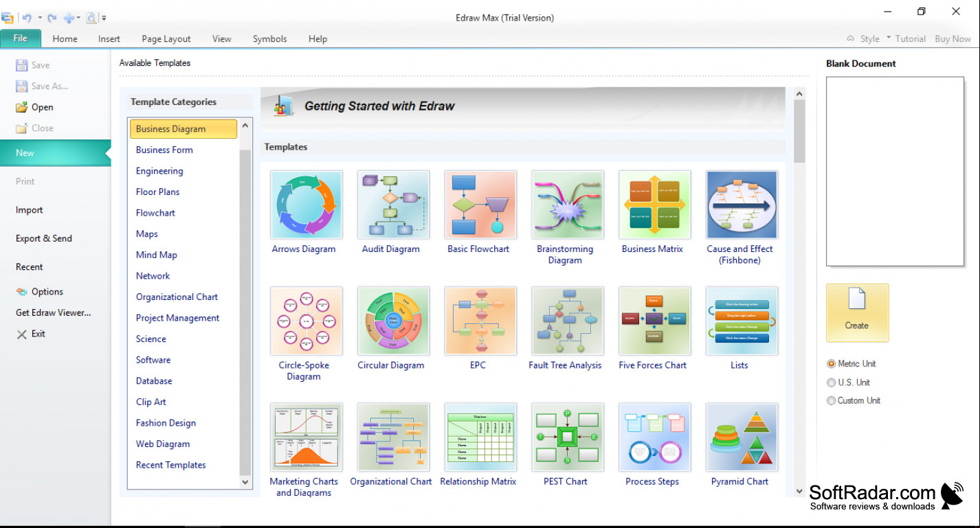Image resolution: width=980 pixels, height=528 pixels.
Task: Click the File tab
Action: coord(21,38)
